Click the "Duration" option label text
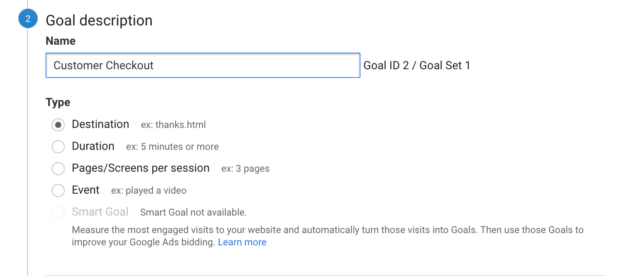Image resolution: width=644 pixels, height=276 pixels. [x=93, y=146]
